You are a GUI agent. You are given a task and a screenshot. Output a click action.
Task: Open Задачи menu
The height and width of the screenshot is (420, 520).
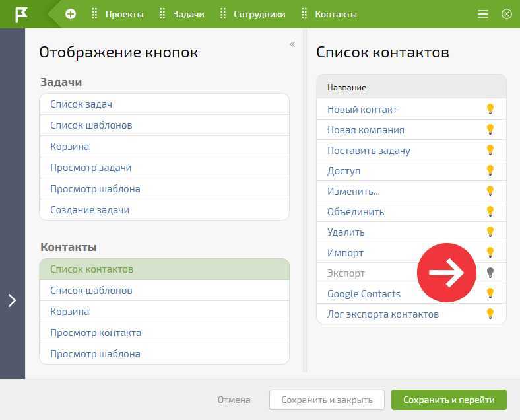pos(188,15)
